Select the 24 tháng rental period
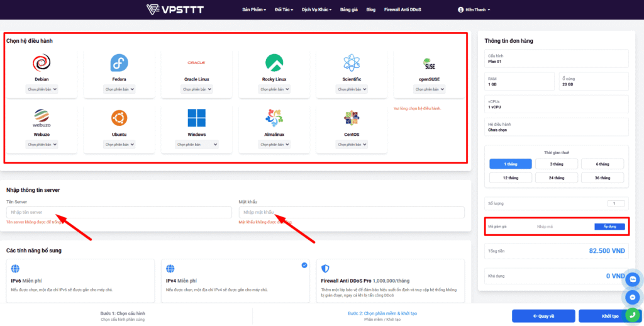Screen dimensions: 644x326 pyautogui.click(x=557, y=178)
